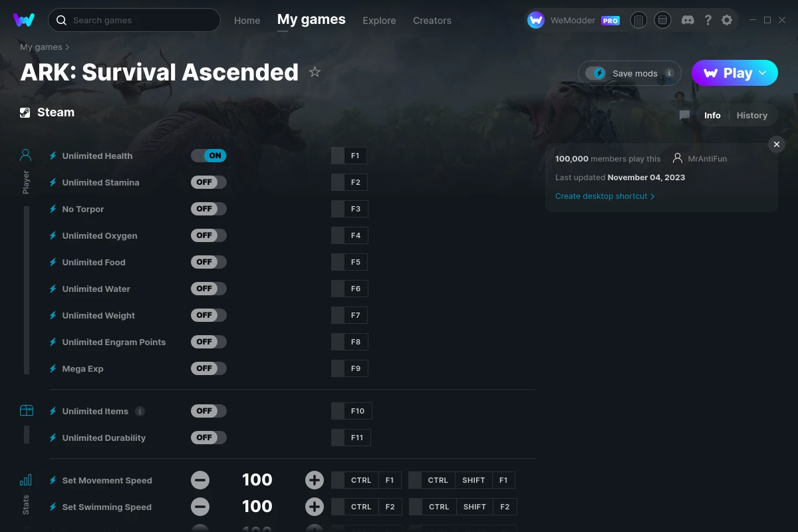
Task: Enable Unlimited Engram Points toggle
Action: point(209,342)
